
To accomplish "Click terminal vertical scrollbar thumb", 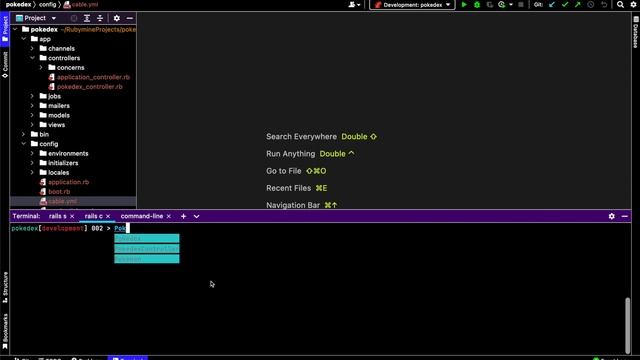I will pos(627,325).
